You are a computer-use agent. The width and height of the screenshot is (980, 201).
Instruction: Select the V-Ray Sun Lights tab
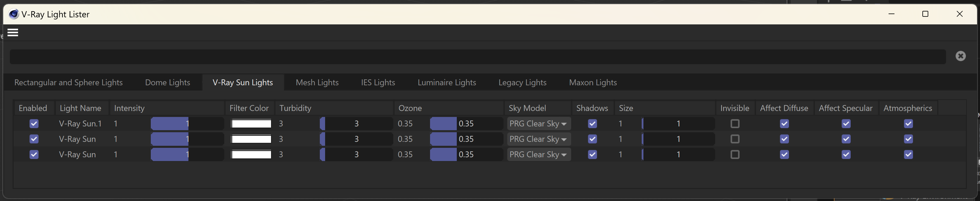pos(243,83)
